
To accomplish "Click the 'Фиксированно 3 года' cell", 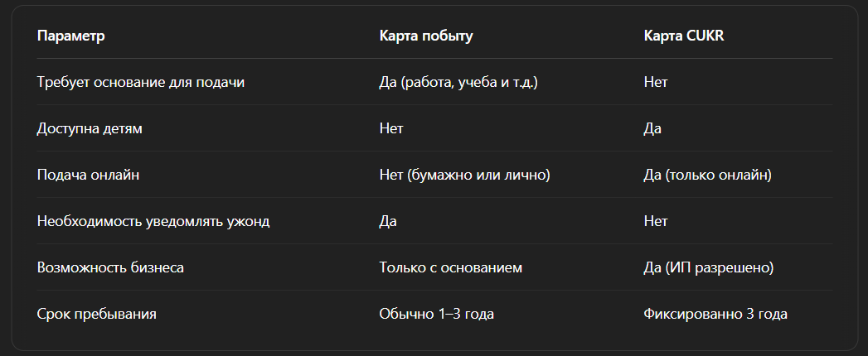I will 715,314.
